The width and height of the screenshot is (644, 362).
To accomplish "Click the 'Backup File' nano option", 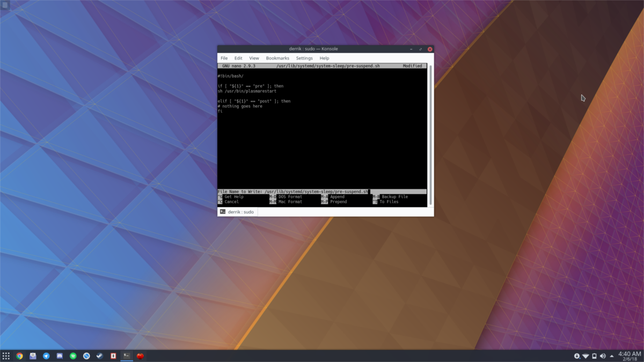I will [x=390, y=197].
